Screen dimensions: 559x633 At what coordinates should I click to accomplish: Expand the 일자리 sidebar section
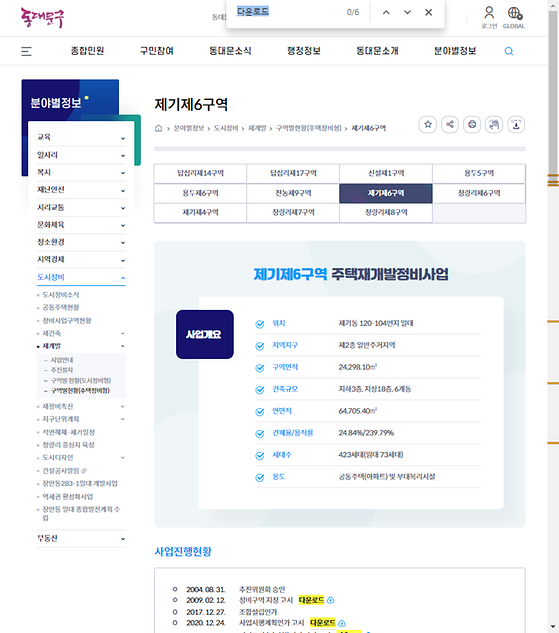[81, 155]
